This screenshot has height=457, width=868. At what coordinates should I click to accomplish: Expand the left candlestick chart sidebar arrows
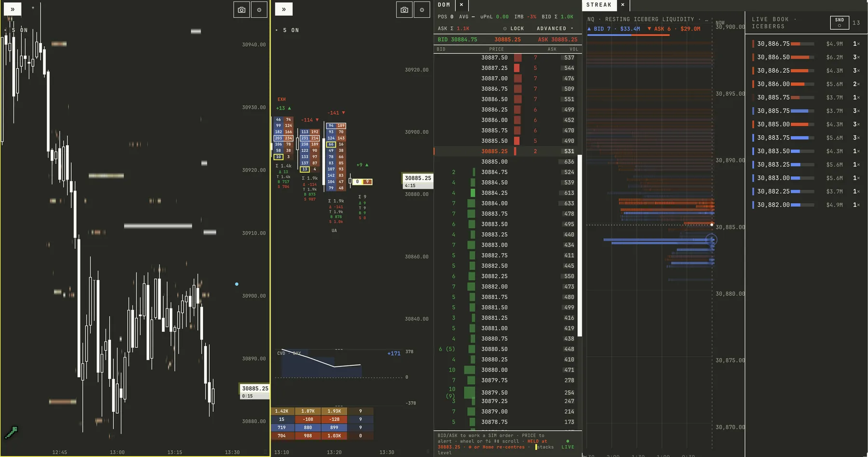(12, 9)
